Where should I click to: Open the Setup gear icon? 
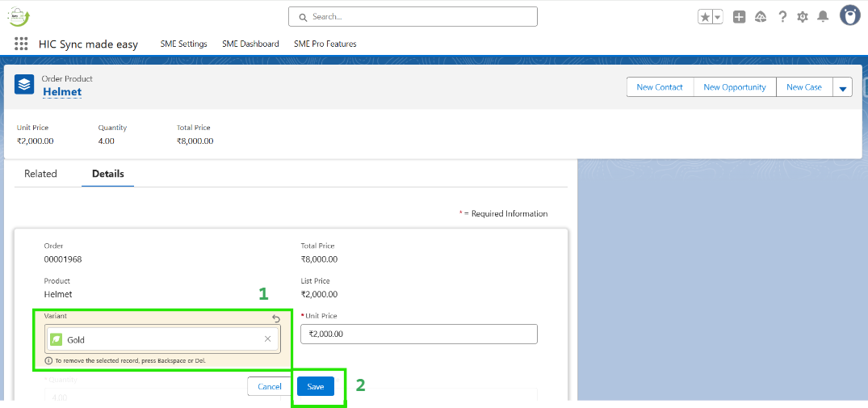click(802, 17)
